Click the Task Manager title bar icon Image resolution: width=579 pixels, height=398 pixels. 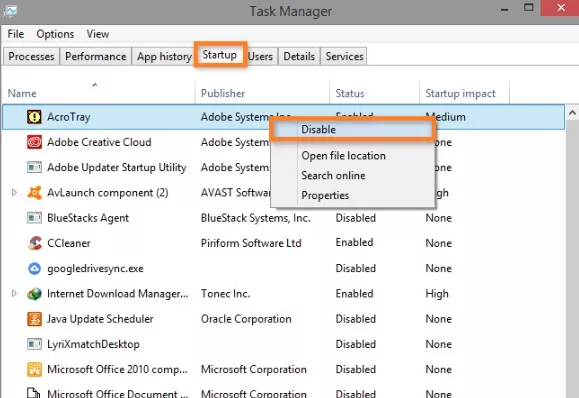click(10, 11)
